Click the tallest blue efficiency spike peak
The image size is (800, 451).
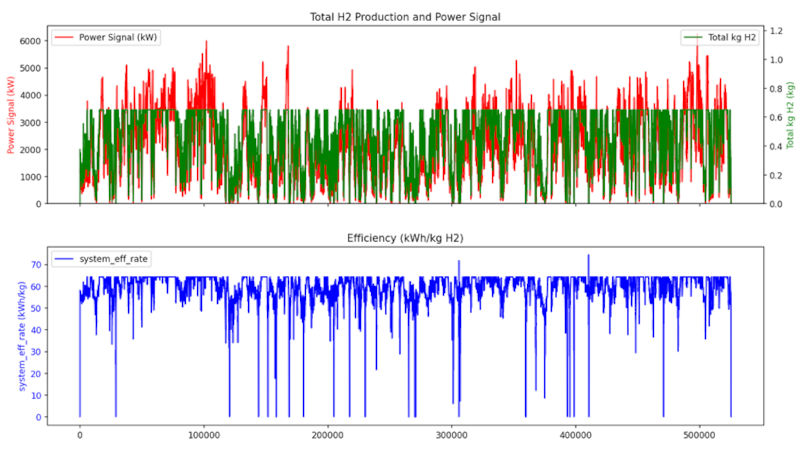coord(588,255)
